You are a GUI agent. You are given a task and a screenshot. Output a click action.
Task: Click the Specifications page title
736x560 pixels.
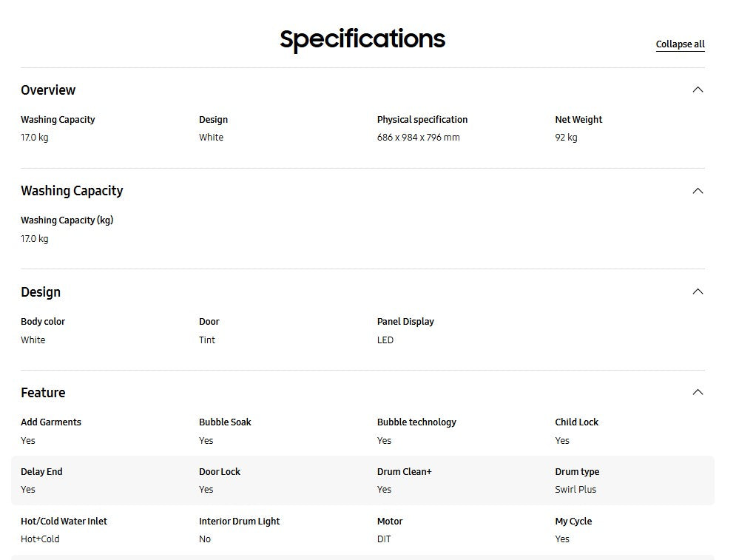(x=362, y=38)
